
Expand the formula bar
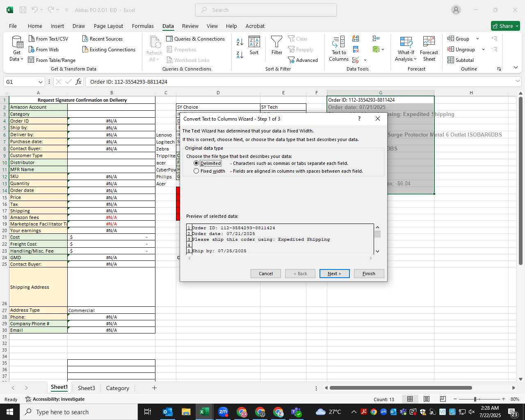518,82
